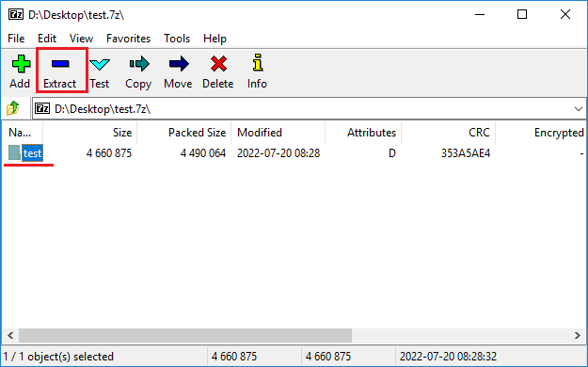Click the Copy arrow icon
588x367 pixels.
(x=139, y=64)
